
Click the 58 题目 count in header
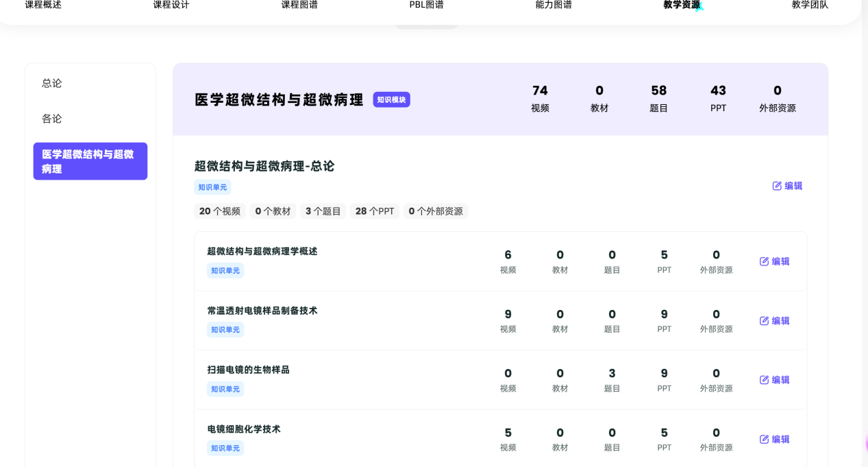pos(658,99)
